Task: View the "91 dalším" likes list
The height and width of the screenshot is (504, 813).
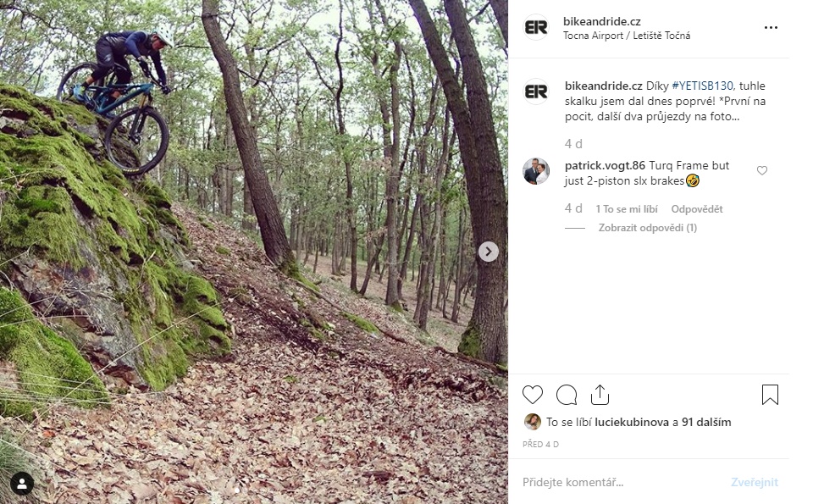Action: [705, 422]
